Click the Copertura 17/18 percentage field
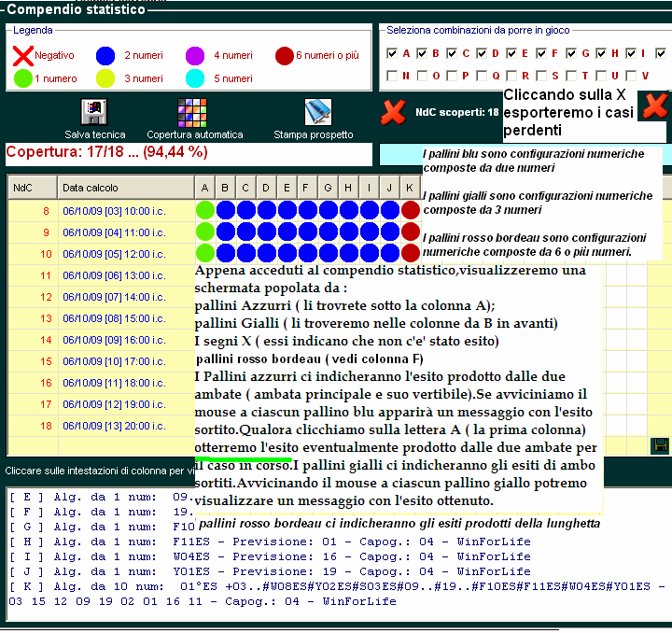 coord(189,153)
